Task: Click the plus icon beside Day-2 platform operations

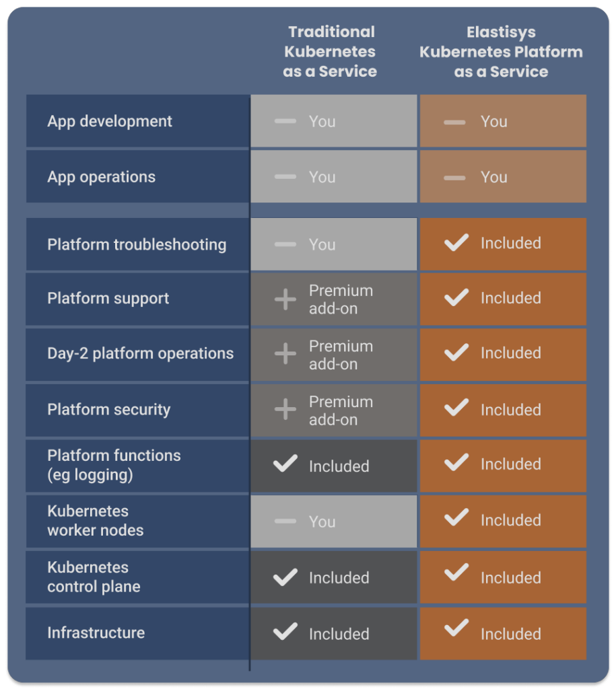Action: click(285, 353)
